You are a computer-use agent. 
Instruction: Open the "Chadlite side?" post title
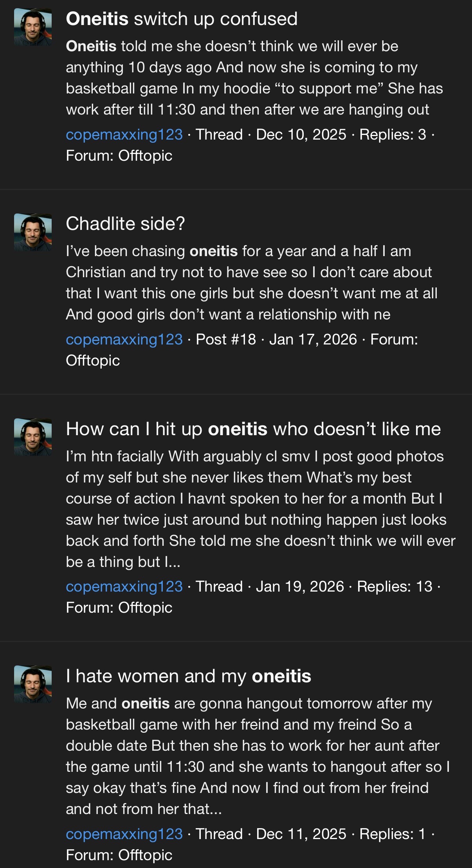[x=125, y=224]
